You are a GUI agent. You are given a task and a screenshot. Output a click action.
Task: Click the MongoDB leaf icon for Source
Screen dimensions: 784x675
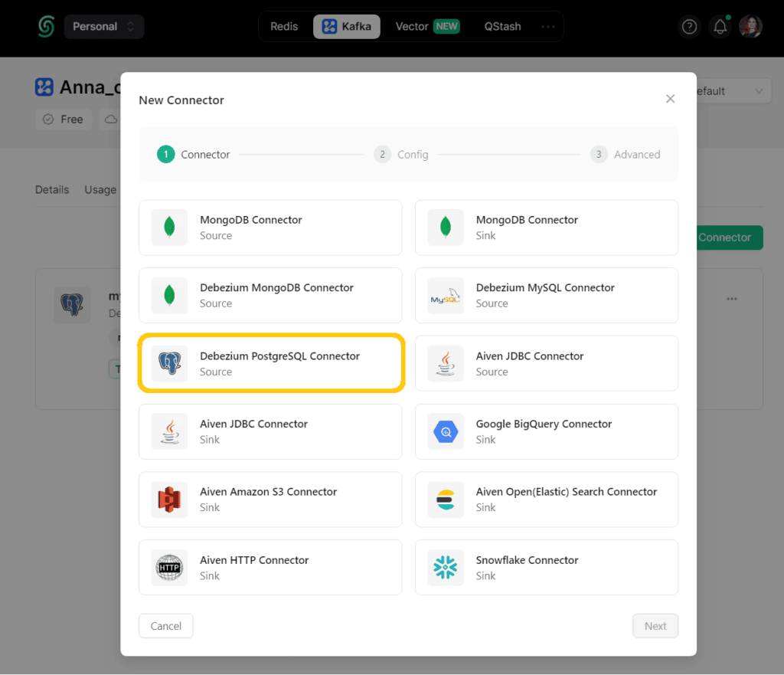(x=169, y=227)
